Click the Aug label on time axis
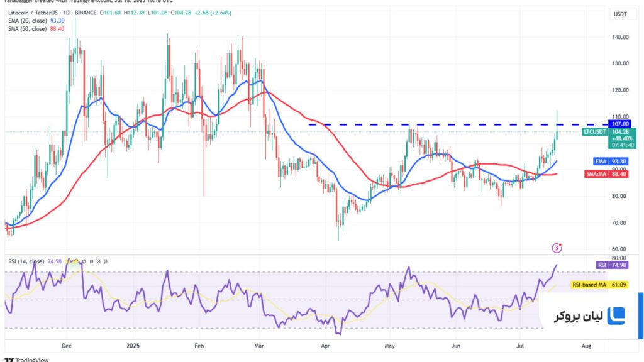Viewport: 644px width, 362px height. (587, 346)
